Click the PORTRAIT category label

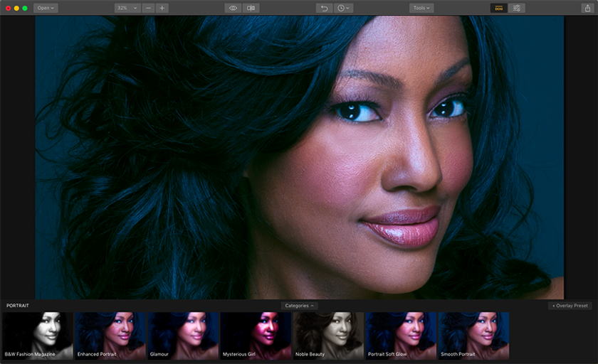pyautogui.click(x=18, y=306)
